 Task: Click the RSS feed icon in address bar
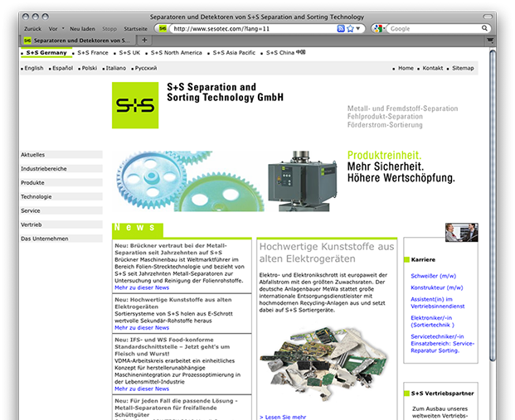(341, 28)
